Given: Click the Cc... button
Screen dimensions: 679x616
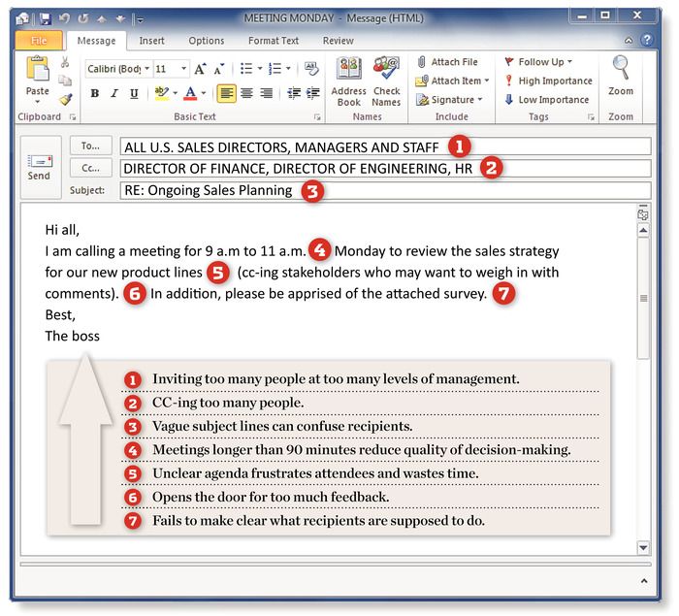Looking at the screenshot, I should coord(90,168).
